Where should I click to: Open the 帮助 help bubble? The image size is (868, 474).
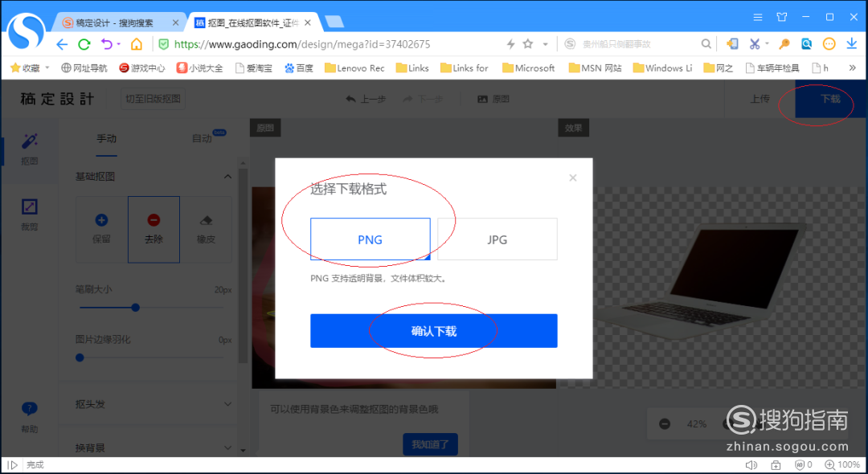(x=30, y=417)
